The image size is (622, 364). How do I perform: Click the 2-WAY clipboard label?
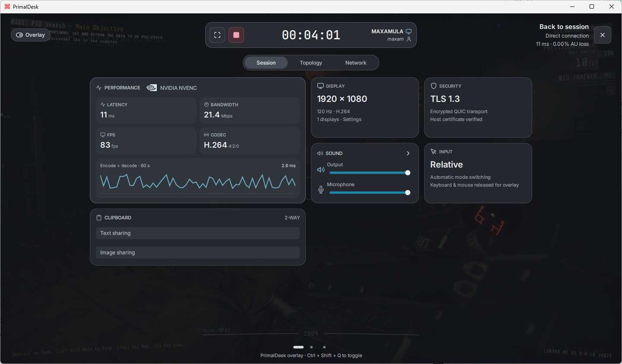tap(292, 218)
